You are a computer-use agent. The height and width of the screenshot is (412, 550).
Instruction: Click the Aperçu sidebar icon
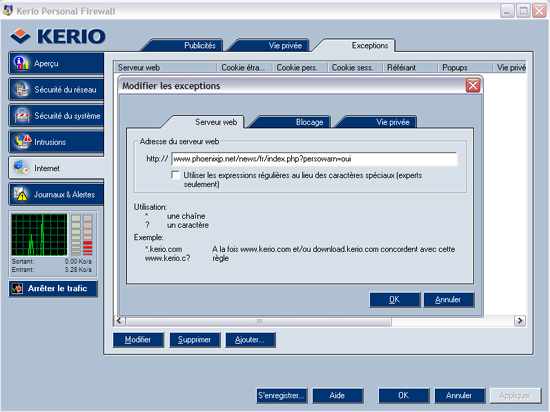[x=21, y=63]
